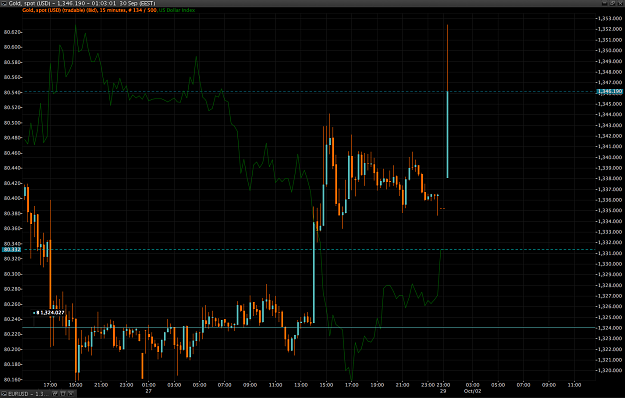Click the 80.160 left axis label
The width and height of the screenshot is (625, 398).
[12, 380]
